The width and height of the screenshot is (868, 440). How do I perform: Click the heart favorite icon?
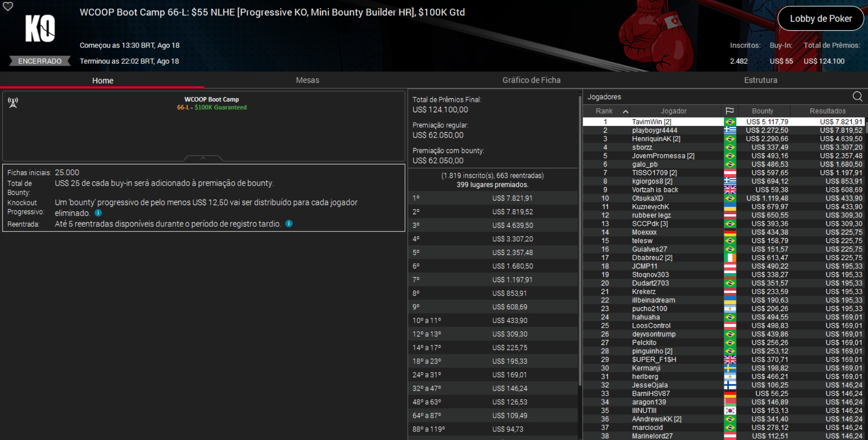[x=8, y=6]
